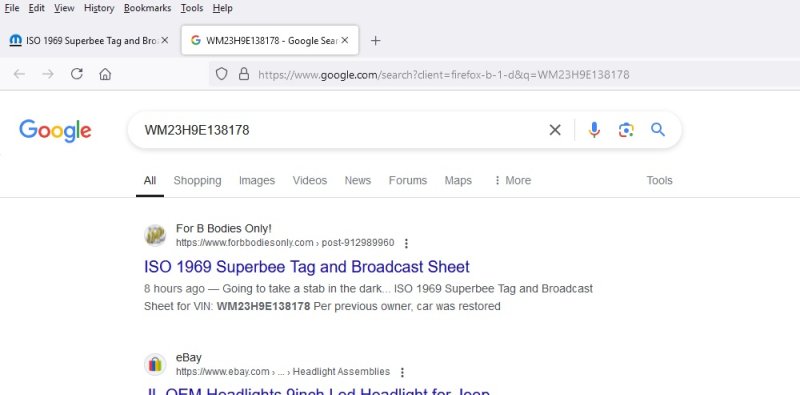Image resolution: width=800 pixels, height=395 pixels.
Task: Open ISO 1969 Superbee Tag and Broadcast Sheet link
Action: (x=307, y=267)
